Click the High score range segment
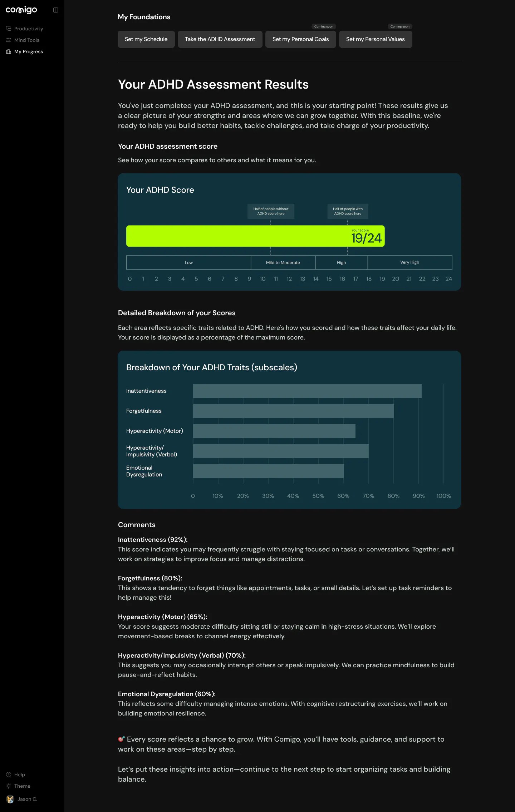 point(342,262)
